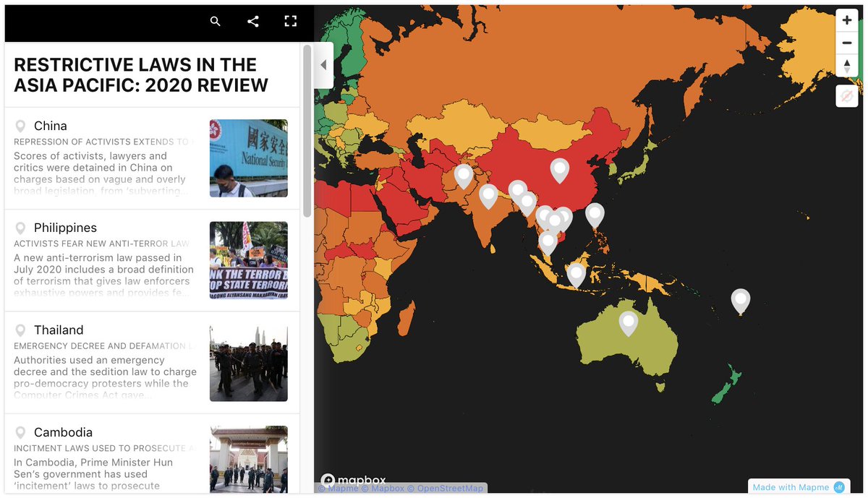Click the pin icon beside China title
Image resolution: width=868 pixels, height=498 pixels.
coord(20,126)
